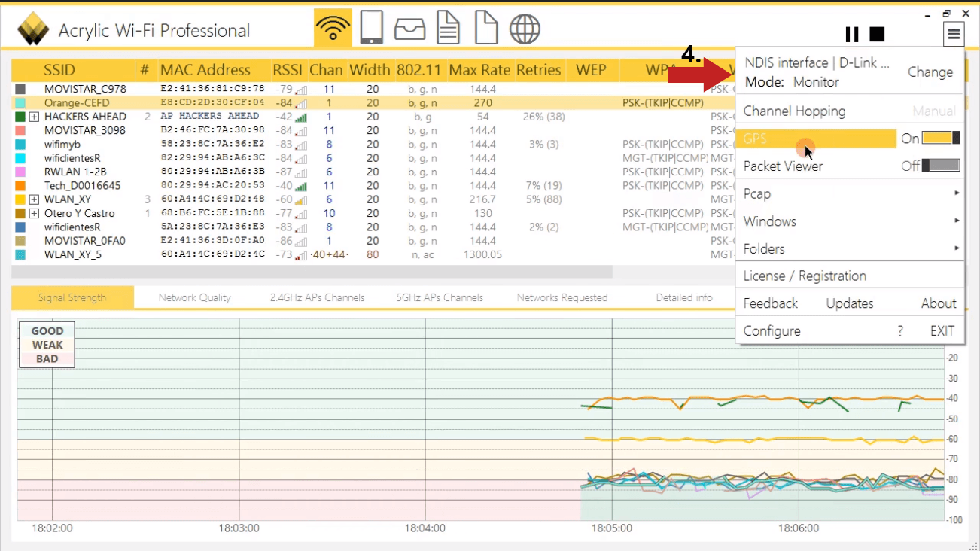Check for Updates

pos(850,303)
